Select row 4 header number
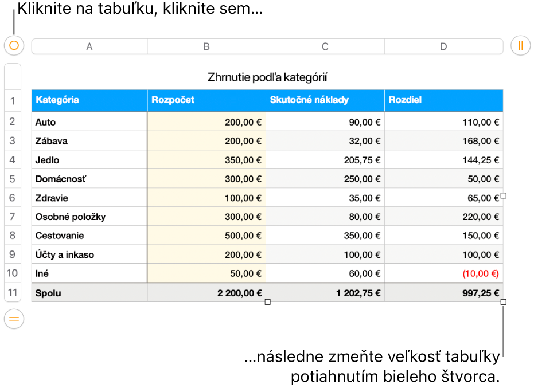The image size is (534, 392). pos(13,159)
